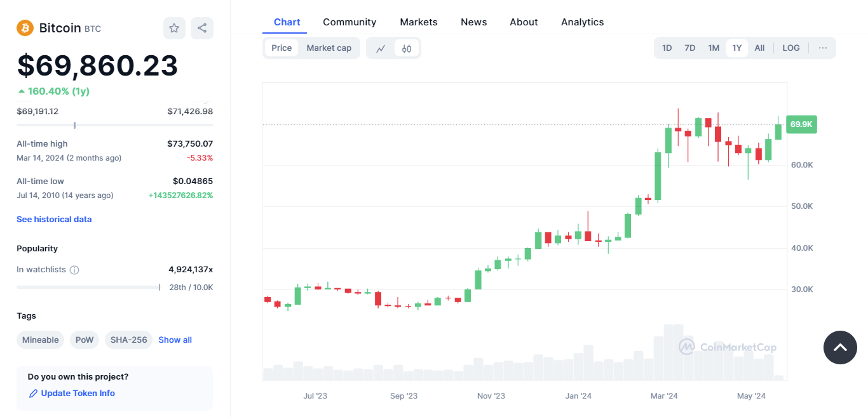Click the watchlists info icon
Screen dimensions: 868x417
[x=74, y=270]
